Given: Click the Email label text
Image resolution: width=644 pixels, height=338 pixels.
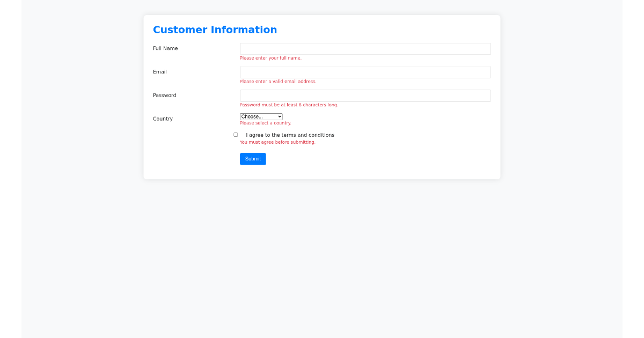Looking at the screenshot, I should 160,72.
